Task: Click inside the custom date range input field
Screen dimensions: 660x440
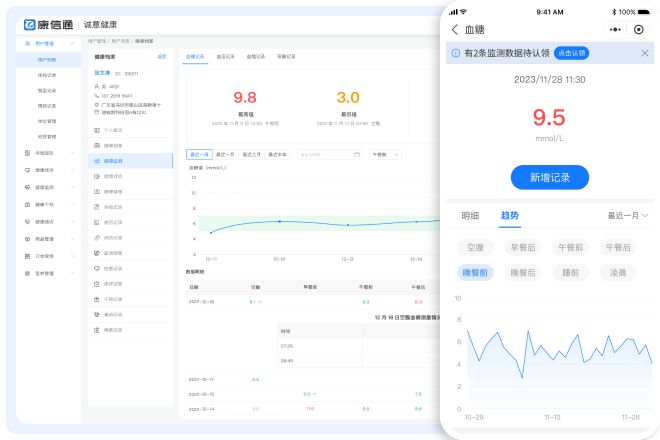Action: coord(330,155)
